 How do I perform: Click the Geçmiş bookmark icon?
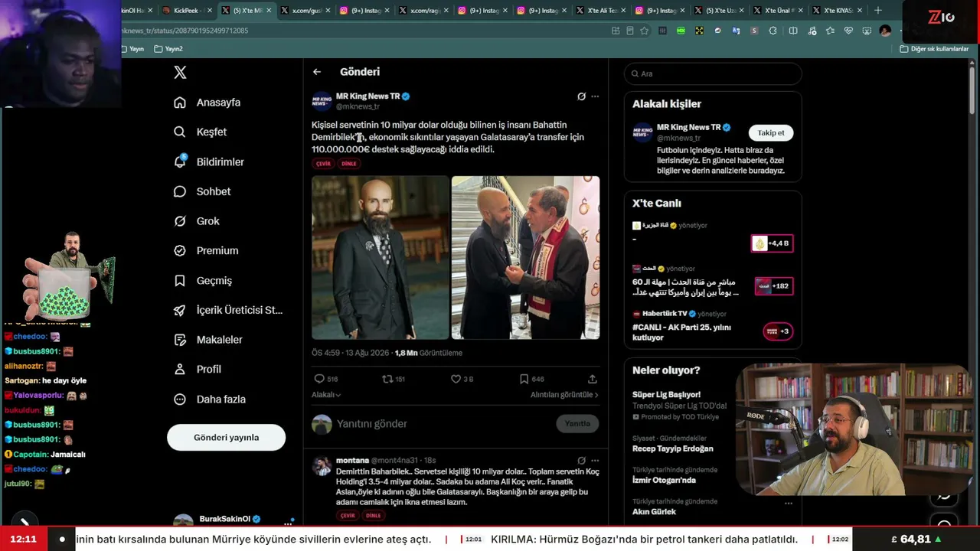pos(180,281)
